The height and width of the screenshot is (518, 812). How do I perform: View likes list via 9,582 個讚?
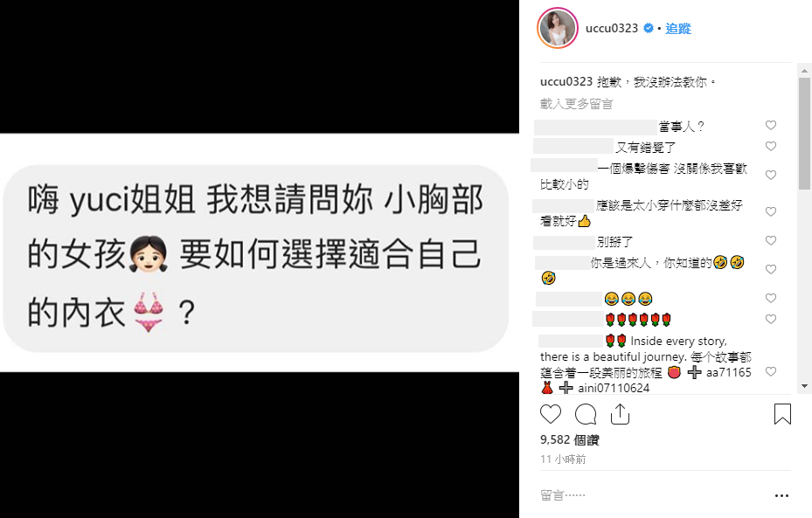(x=570, y=440)
